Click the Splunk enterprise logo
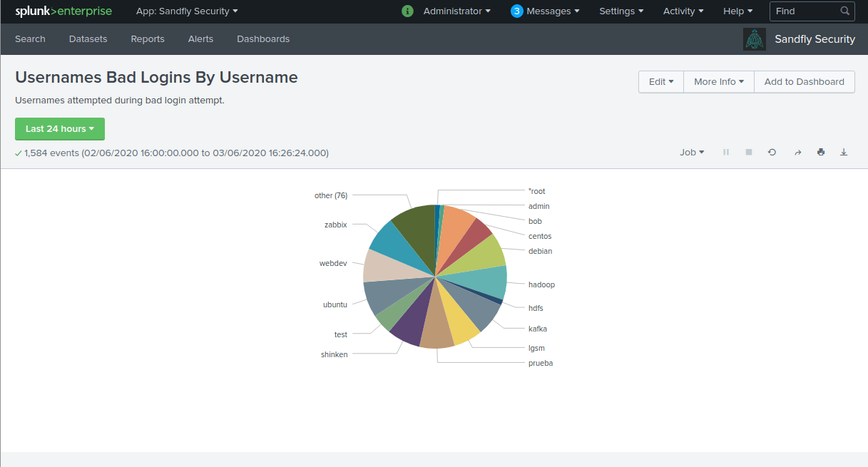The image size is (868, 467). (63, 11)
